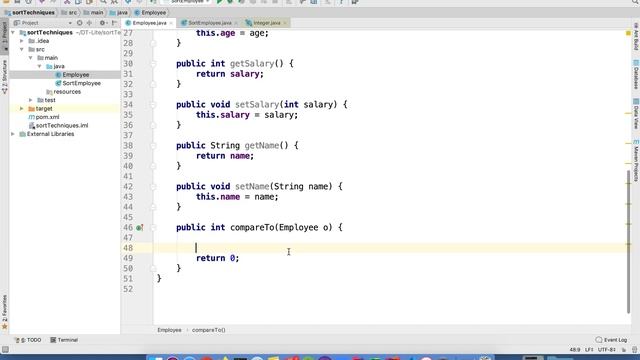Open the Event Log

[611, 340]
